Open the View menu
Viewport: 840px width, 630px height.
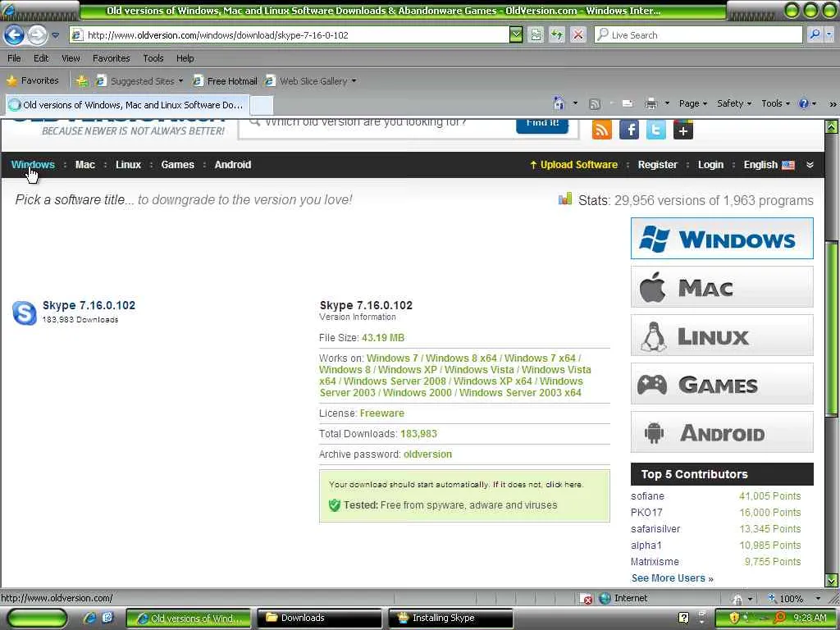71,58
